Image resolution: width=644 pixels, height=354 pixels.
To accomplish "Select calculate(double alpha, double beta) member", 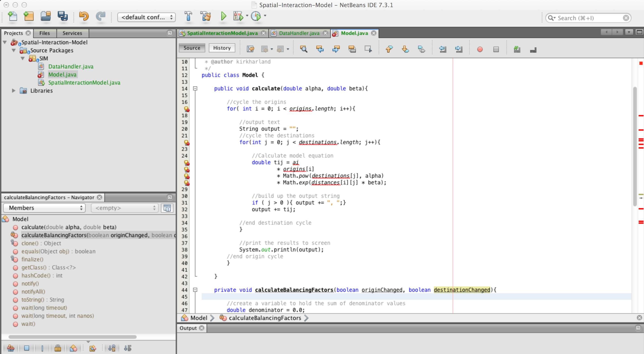I will [x=69, y=227].
